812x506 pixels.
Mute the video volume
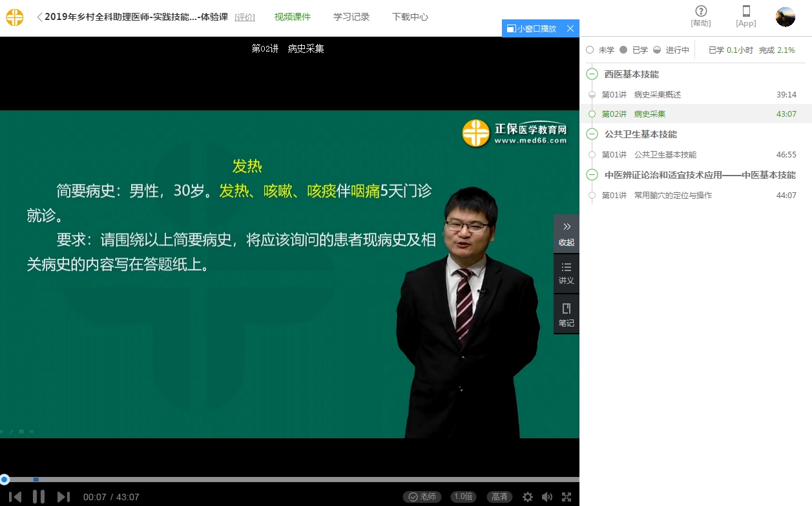pos(547,497)
